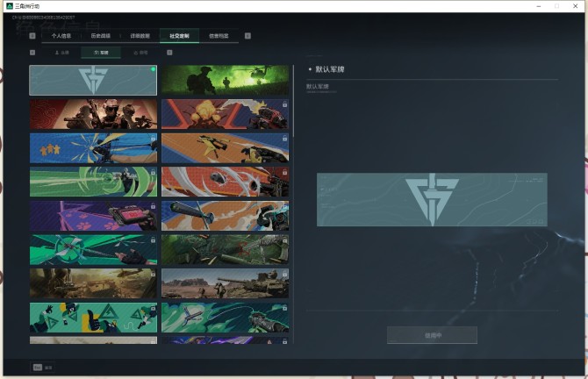Click lock icon on explosion robot card
The width and height of the screenshot is (588, 379).
tap(284, 104)
